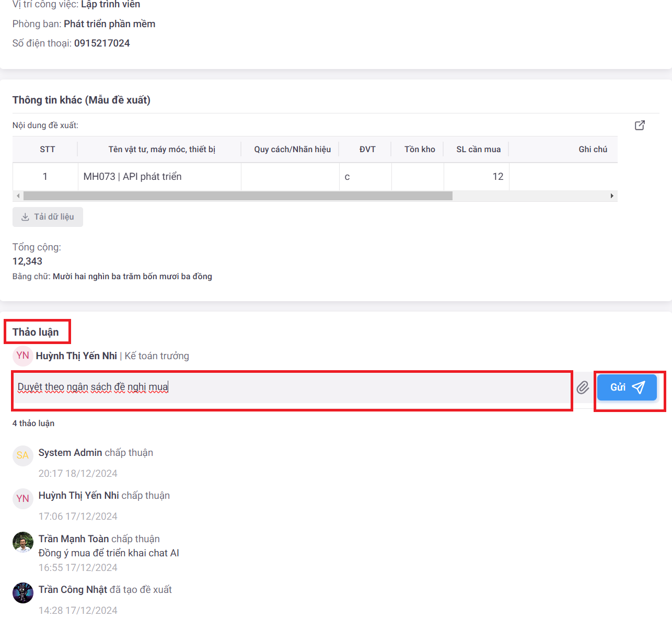672x629 pixels.
Task: Click Trần Mạnh Toàn's profile photo
Action: click(x=22, y=542)
